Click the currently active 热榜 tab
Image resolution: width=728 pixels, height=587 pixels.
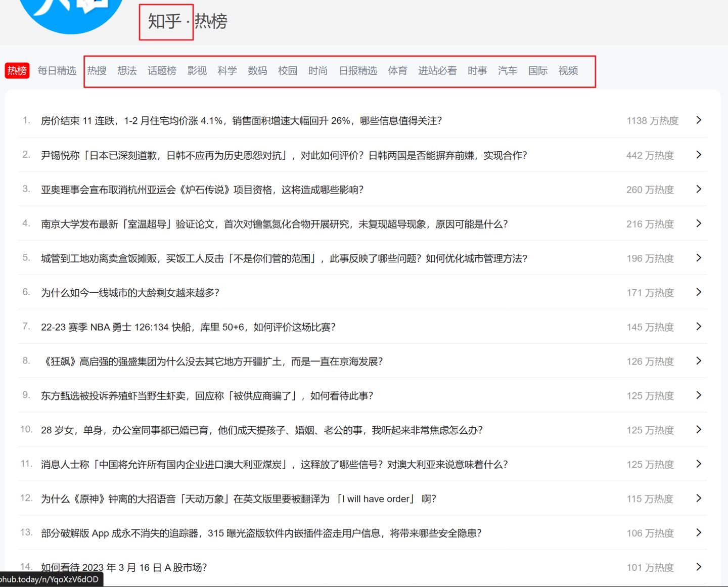(17, 70)
